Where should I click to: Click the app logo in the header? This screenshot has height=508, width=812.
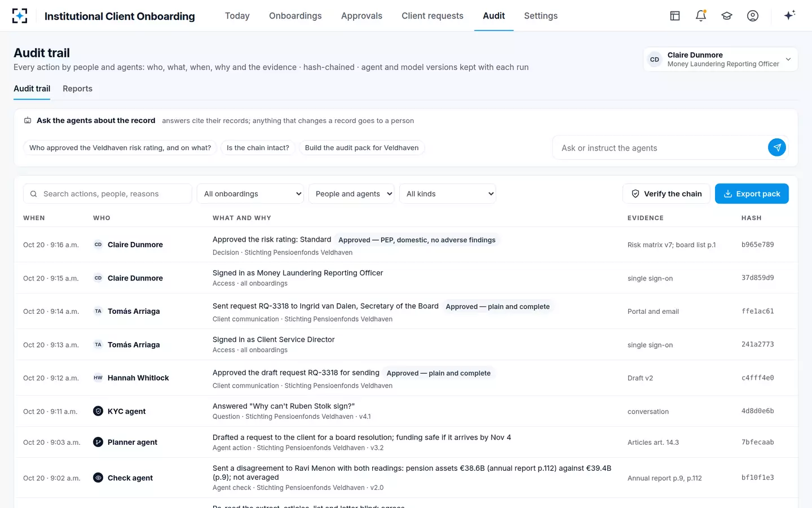point(20,16)
